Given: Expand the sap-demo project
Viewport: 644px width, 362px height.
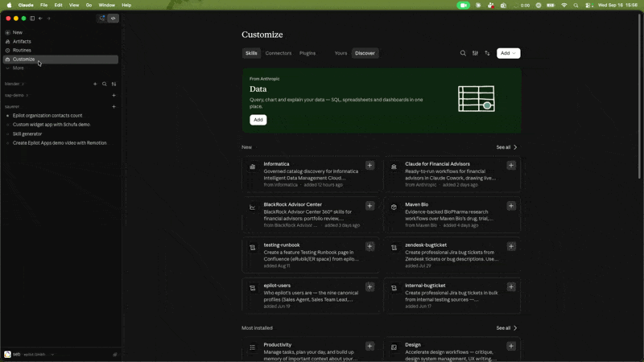Looking at the screenshot, I should click(16, 95).
